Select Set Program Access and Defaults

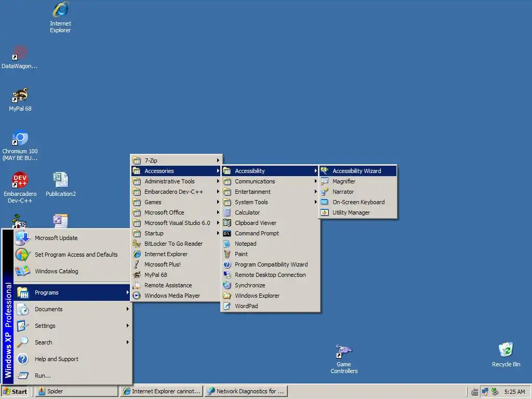pos(72,255)
